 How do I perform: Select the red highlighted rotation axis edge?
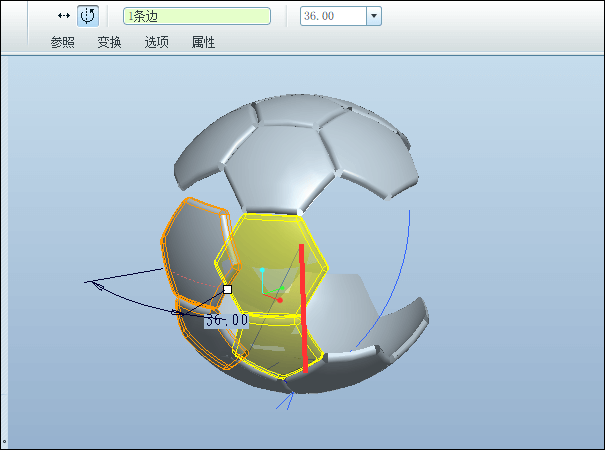pos(304,308)
